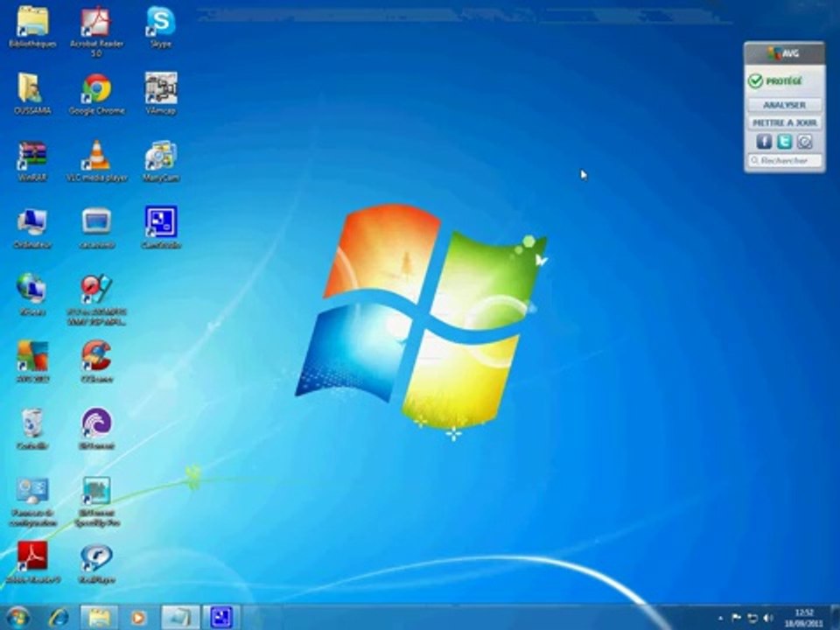Click the network tray icon

(x=752, y=618)
